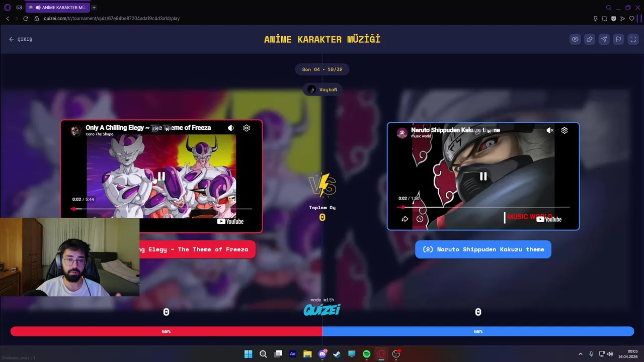Open Discord from taskbar
Image resolution: width=644 pixels, height=362 pixels.
(323, 354)
